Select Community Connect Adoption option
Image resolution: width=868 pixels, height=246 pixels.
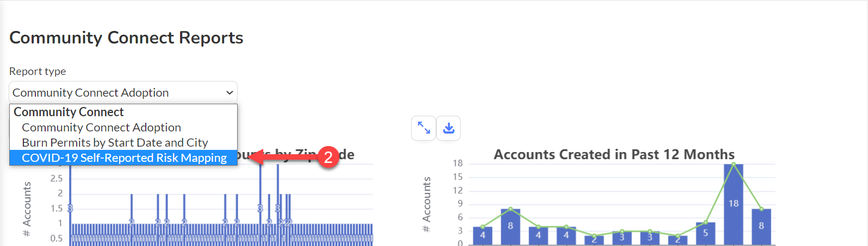[x=101, y=127]
